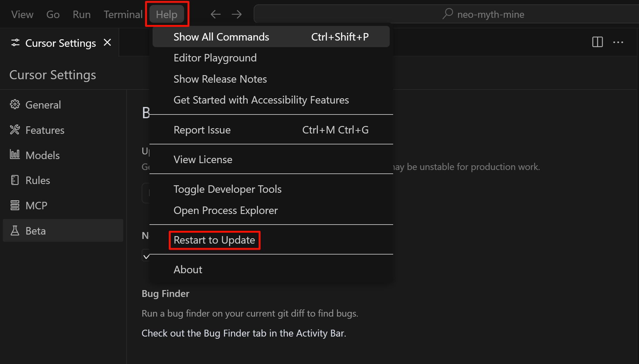Close the Cursor Settings tab
This screenshot has width=639, height=364.
point(107,42)
